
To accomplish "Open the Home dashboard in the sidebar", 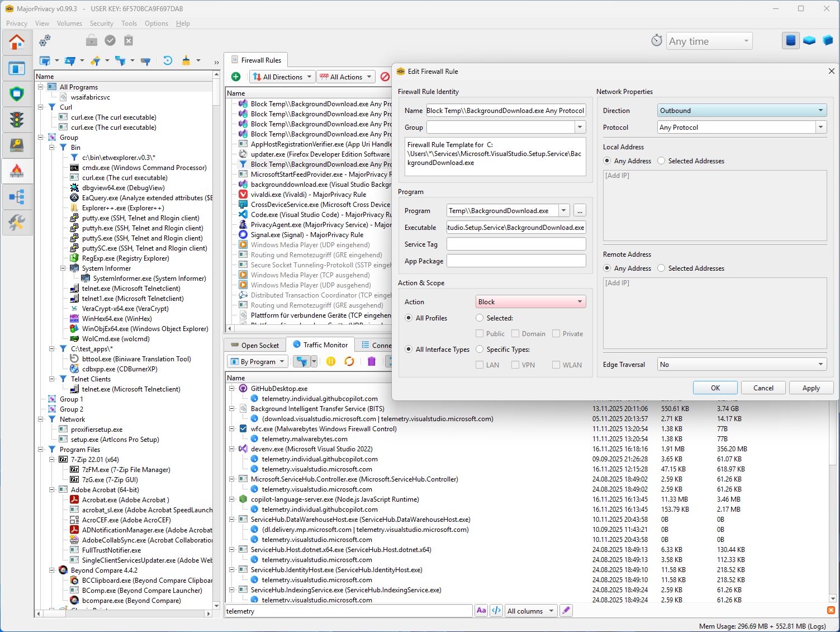I will click(x=17, y=42).
